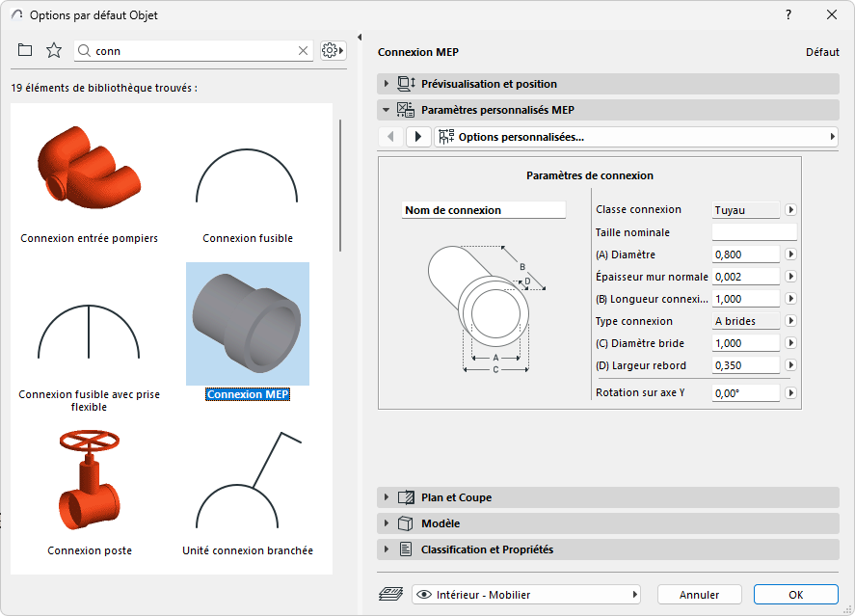This screenshot has width=855, height=616.
Task: Open the browse folder icon in the library search
Action: pyautogui.click(x=25, y=49)
